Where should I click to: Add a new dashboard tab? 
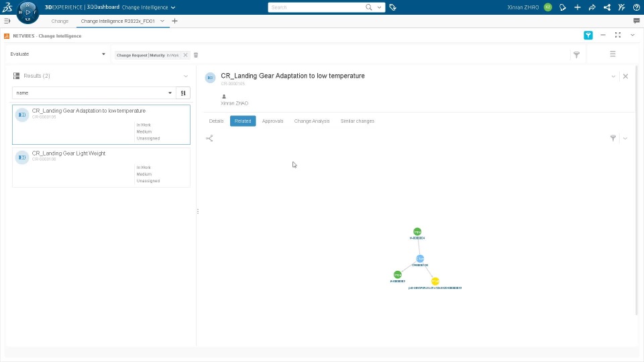[174, 21]
